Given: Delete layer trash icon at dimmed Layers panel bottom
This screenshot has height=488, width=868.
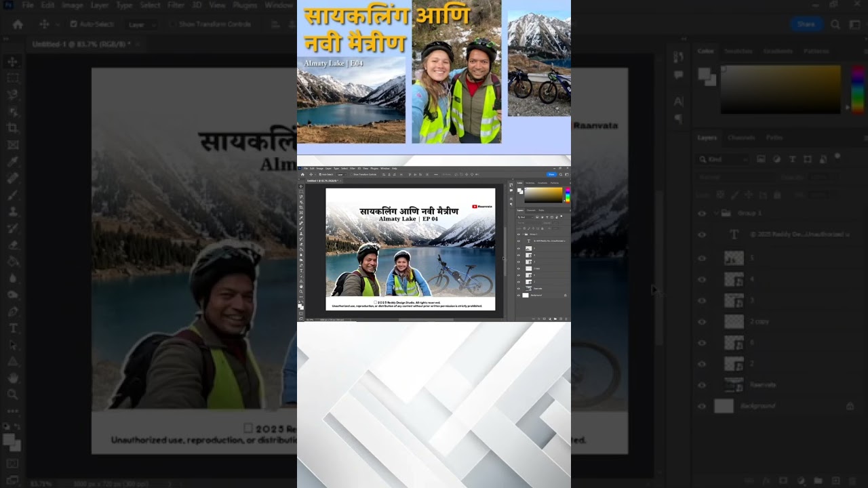Looking at the screenshot, I should pos(852,481).
